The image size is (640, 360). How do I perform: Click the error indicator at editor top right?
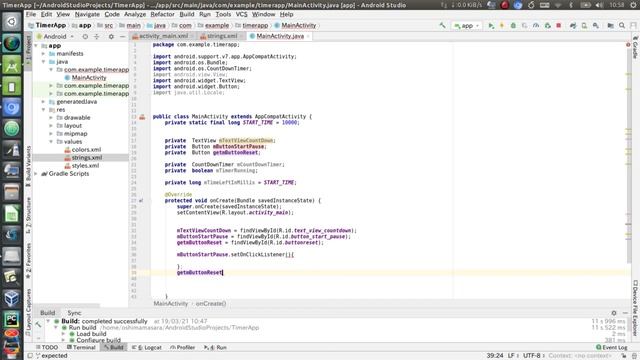pos(628,44)
